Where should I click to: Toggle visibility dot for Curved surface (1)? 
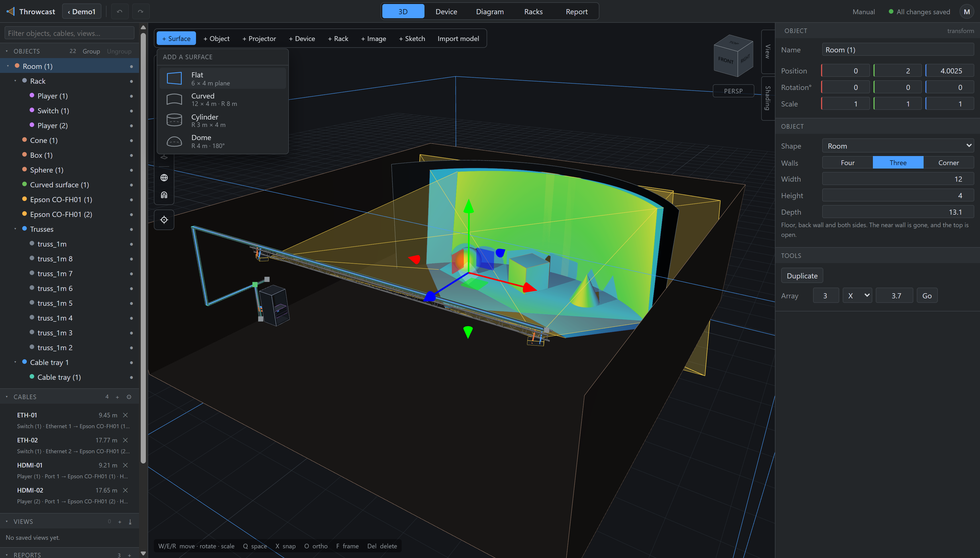132,185
